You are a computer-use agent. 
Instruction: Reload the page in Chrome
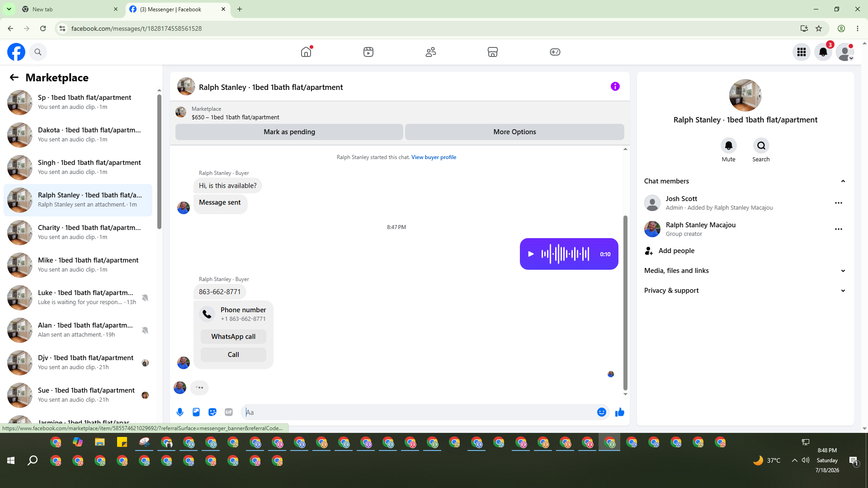click(x=43, y=28)
